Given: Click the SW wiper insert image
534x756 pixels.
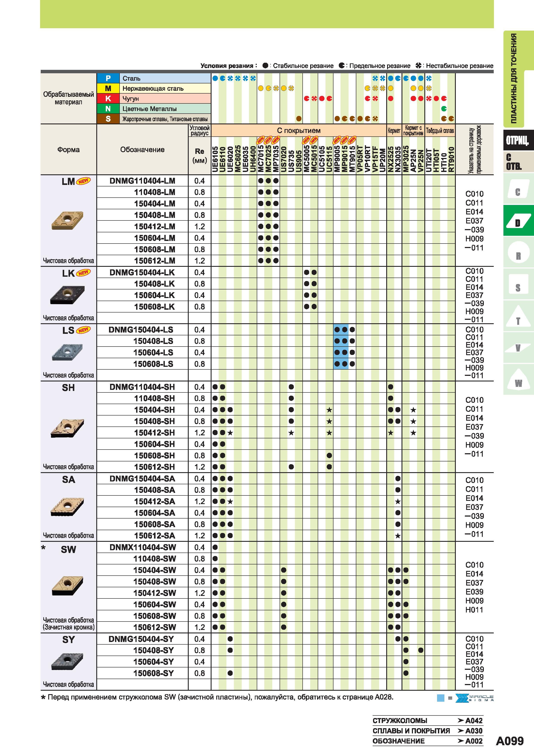Looking at the screenshot, I should pyautogui.click(x=67, y=586).
